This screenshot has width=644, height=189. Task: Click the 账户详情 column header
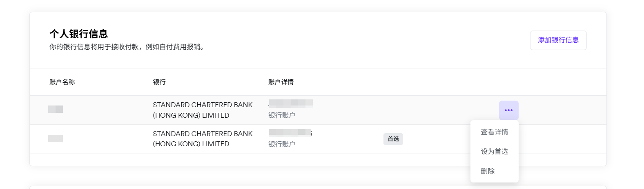click(281, 82)
